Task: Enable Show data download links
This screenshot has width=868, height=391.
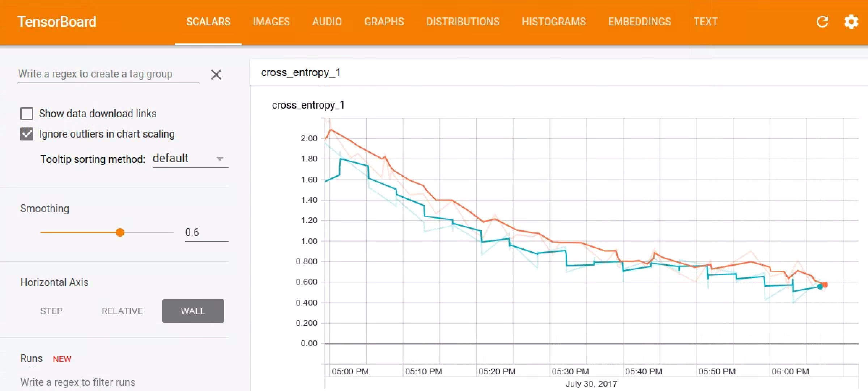Action: (27, 114)
